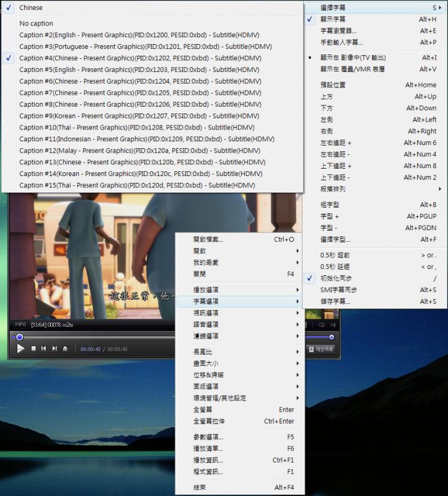Click 全螢幕 (Enter) menu item
The image size is (448, 496).
(x=240, y=410)
